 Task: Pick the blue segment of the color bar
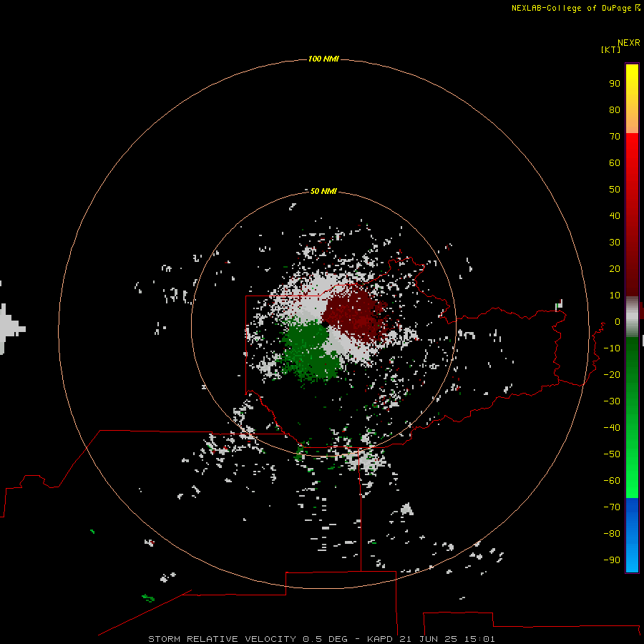coord(632,535)
